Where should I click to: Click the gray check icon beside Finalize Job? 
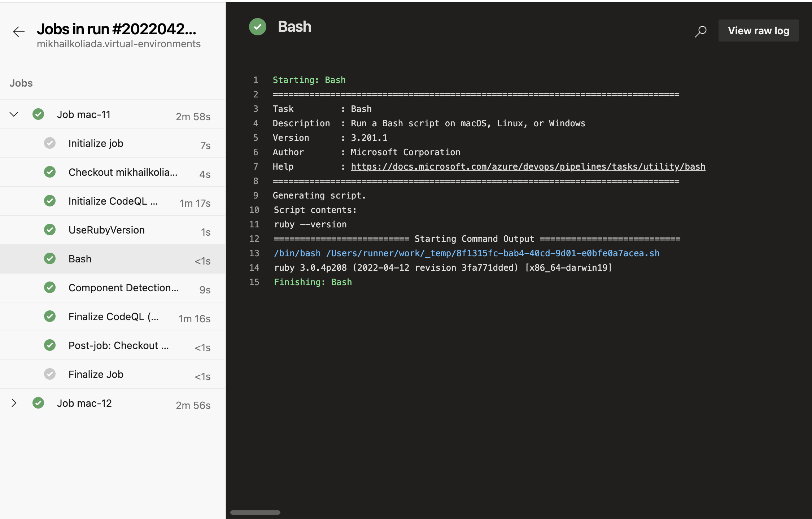49,374
